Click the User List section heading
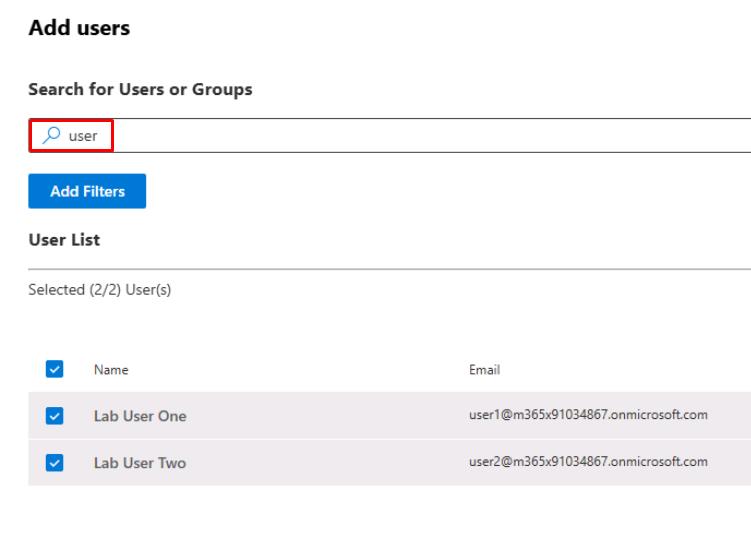 pos(64,240)
